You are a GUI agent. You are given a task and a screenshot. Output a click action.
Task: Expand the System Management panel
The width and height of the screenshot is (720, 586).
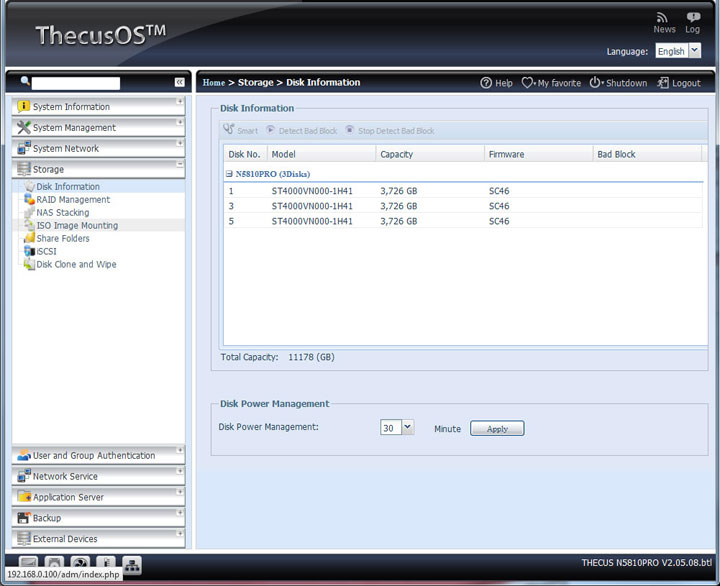coord(180,122)
